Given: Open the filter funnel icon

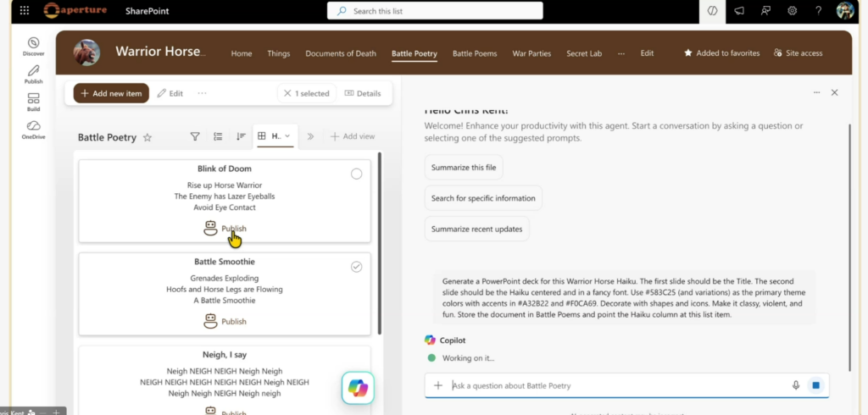Looking at the screenshot, I should (x=195, y=136).
